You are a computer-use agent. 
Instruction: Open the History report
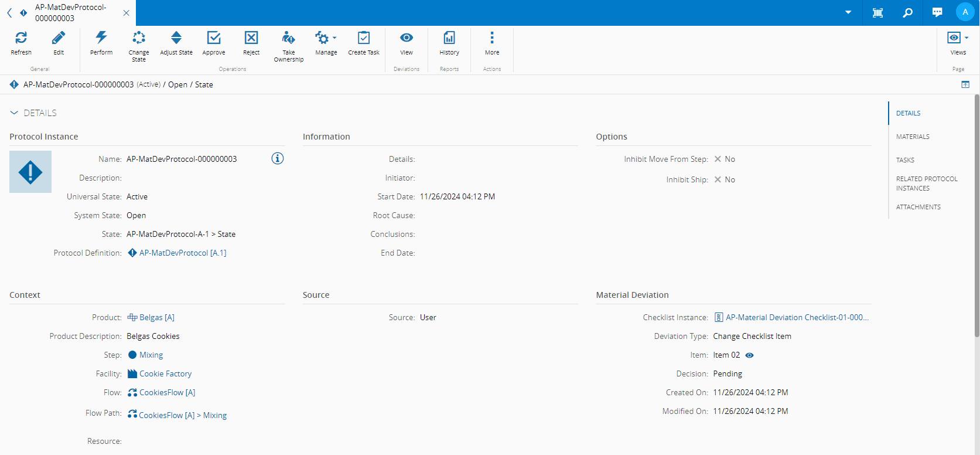click(x=449, y=38)
